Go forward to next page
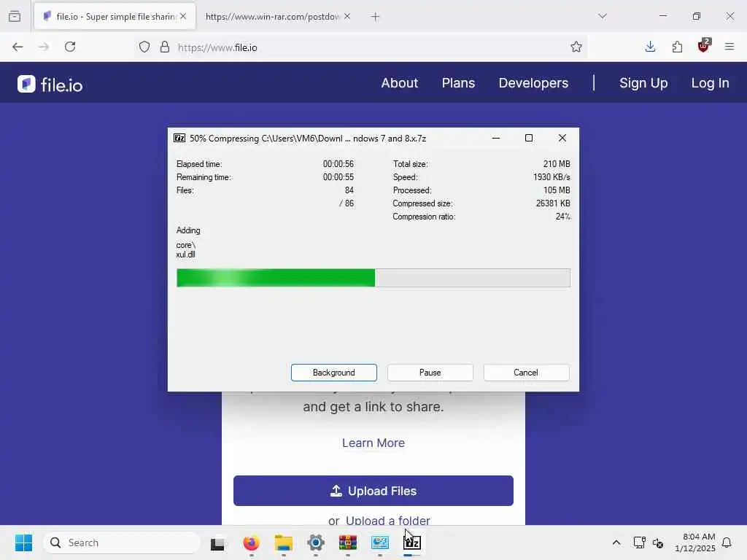Screen dimensions: 747x560 (x=43, y=47)
